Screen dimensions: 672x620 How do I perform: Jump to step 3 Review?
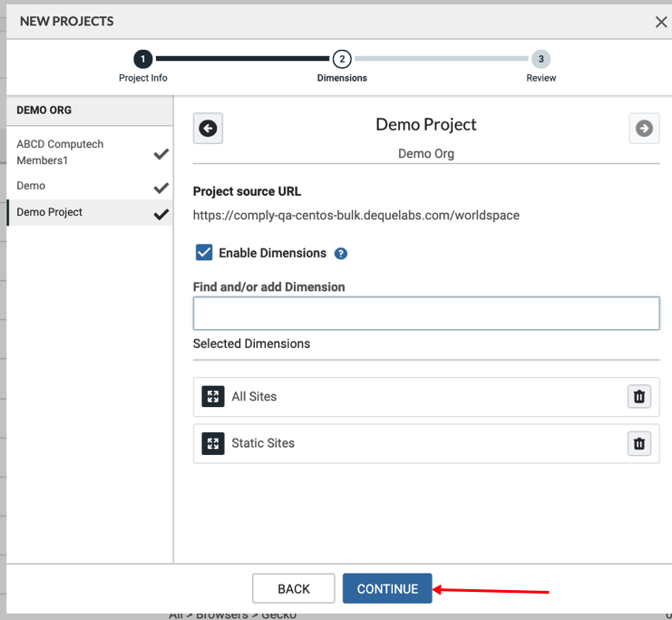pos(541,60)
